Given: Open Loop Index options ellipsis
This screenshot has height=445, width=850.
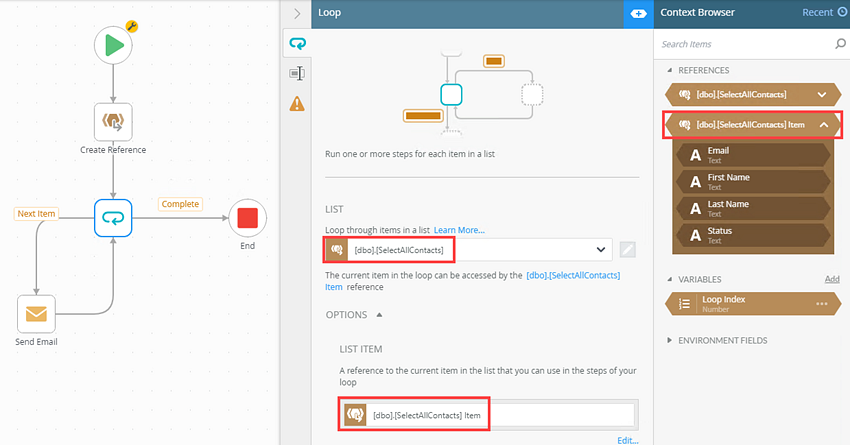Looking at the screenshot, I should (x=822, y=304).
